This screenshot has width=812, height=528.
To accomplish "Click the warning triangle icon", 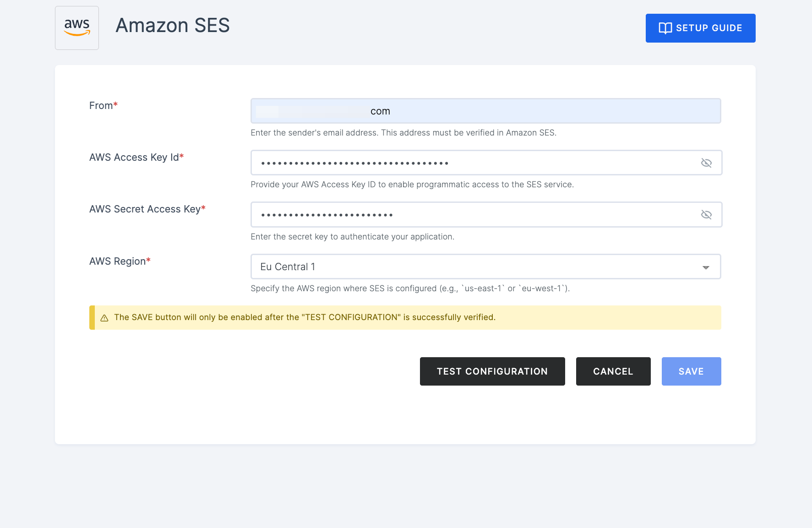I will [104, 318].
